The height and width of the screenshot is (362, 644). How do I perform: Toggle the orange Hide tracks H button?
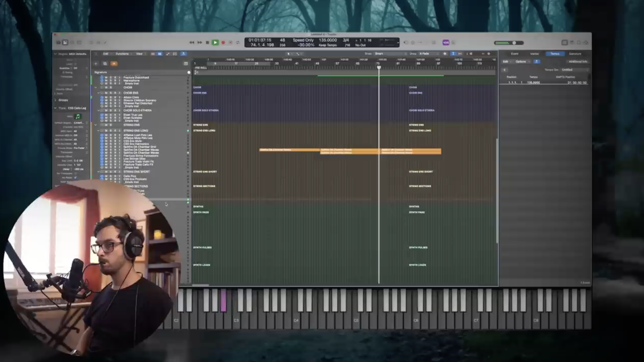click(x=114, y=64)
